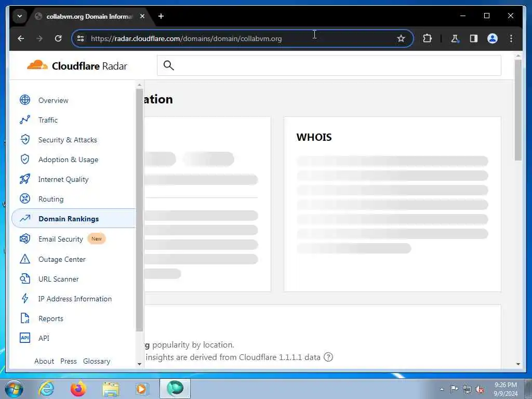The image size is (532, 399).
Task: Click the search magnifier icon
Action: coord(169,65)
